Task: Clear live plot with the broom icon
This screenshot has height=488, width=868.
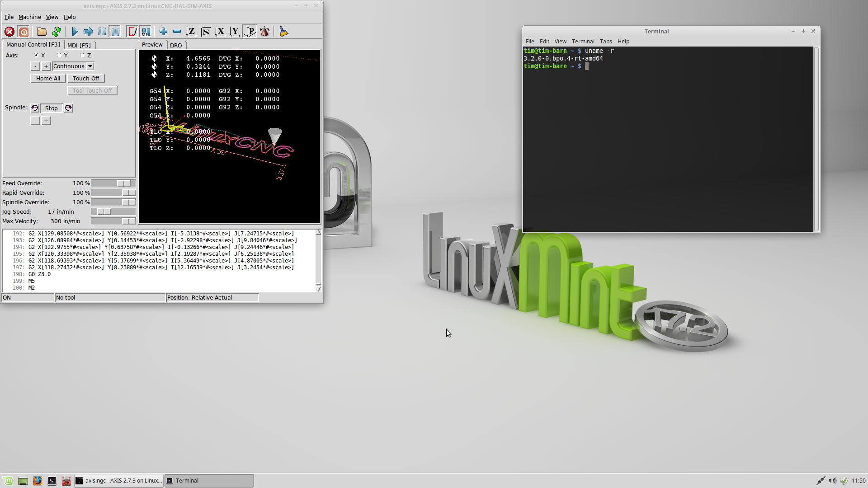Action: point(283,32)
